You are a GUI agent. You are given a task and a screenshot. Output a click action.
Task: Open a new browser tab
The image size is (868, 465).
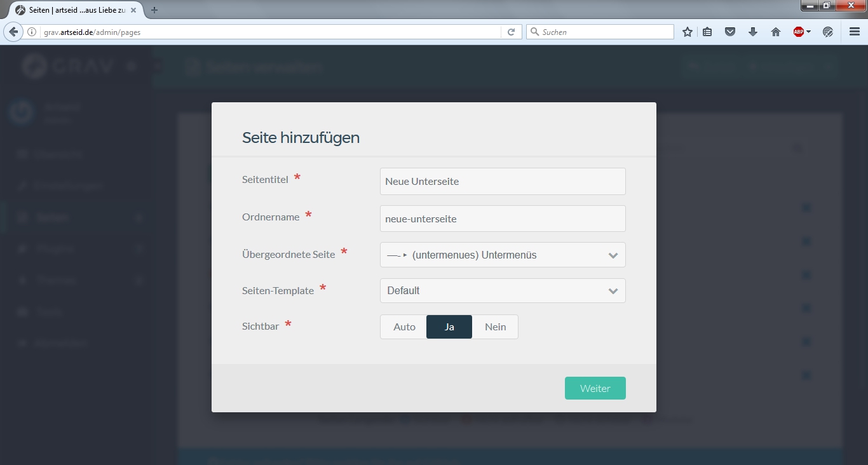[154, 10]
